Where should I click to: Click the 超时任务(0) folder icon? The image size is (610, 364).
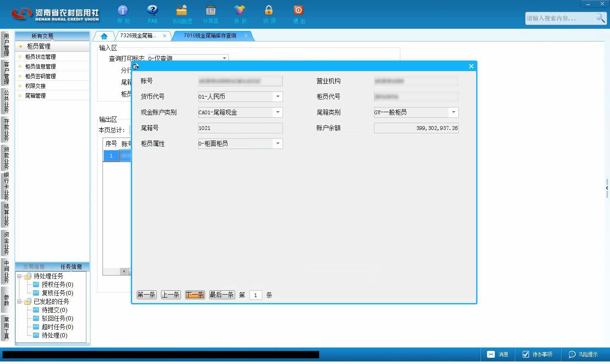coord(36,327)
